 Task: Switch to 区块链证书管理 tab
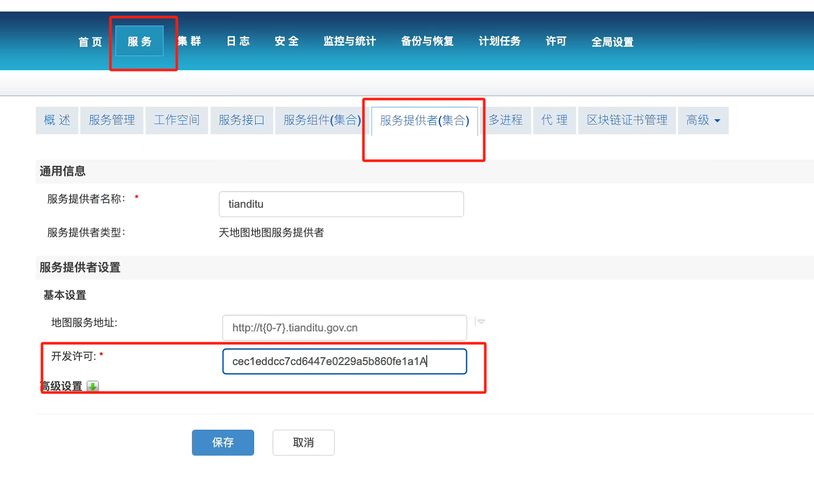coord(627,120)
